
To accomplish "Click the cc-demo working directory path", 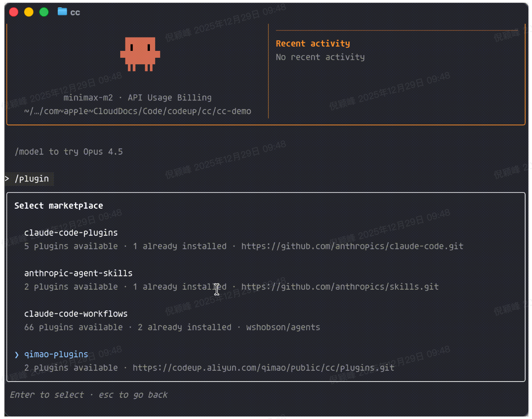I will pyautogui.click(x=137, y=111).
